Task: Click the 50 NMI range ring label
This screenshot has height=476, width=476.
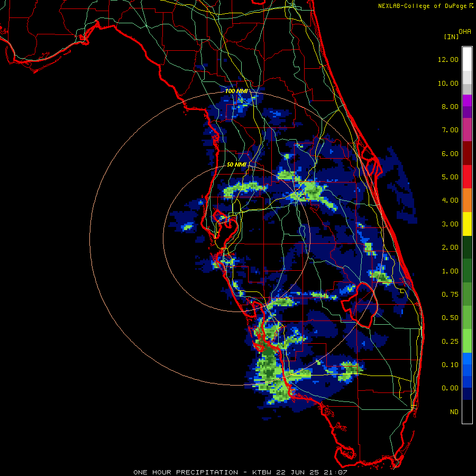Action: point(236,164)
